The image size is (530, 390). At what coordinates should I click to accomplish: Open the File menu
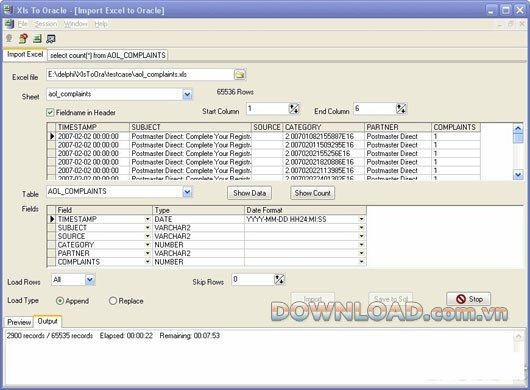click(22, 24)
